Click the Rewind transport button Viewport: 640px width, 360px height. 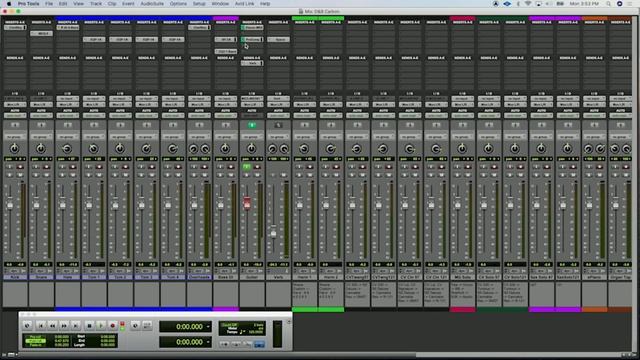point(52,325)
